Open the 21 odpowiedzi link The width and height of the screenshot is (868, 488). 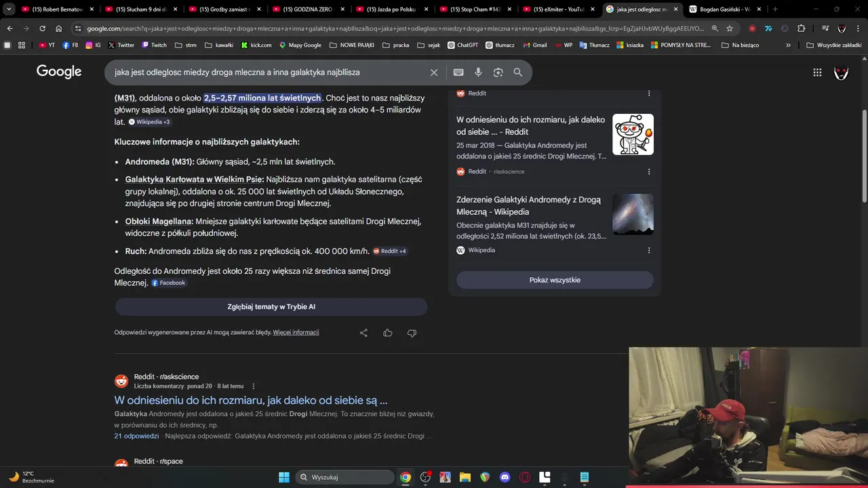pyautogui.click(x=136, y=436)
